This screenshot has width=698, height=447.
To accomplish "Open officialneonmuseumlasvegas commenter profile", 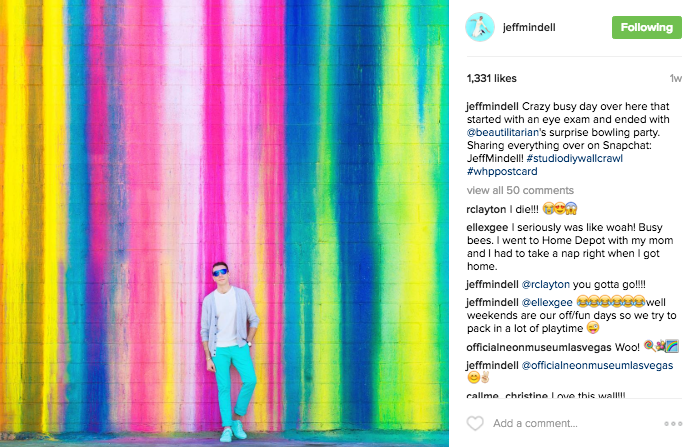I will click(539, 347).
